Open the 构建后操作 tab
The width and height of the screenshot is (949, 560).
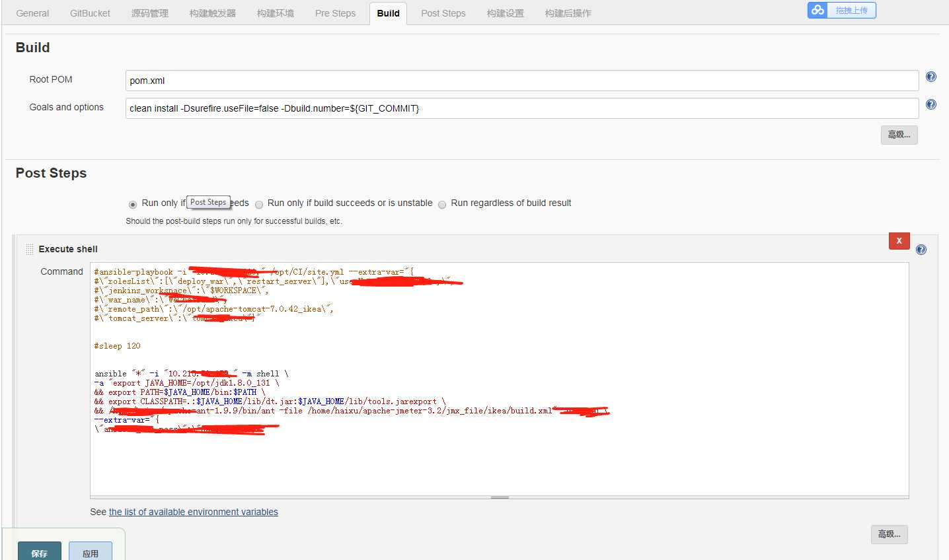[x=568, y=13]
